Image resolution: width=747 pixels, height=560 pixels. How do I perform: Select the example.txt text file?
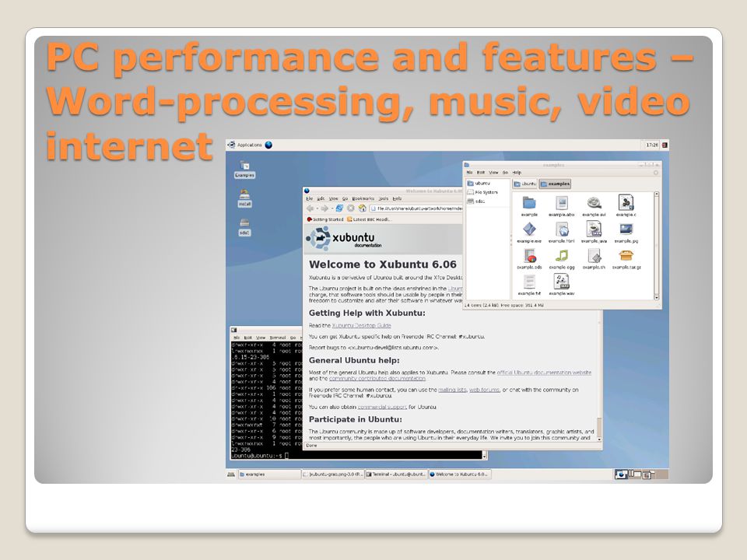[x=529, y=285]
